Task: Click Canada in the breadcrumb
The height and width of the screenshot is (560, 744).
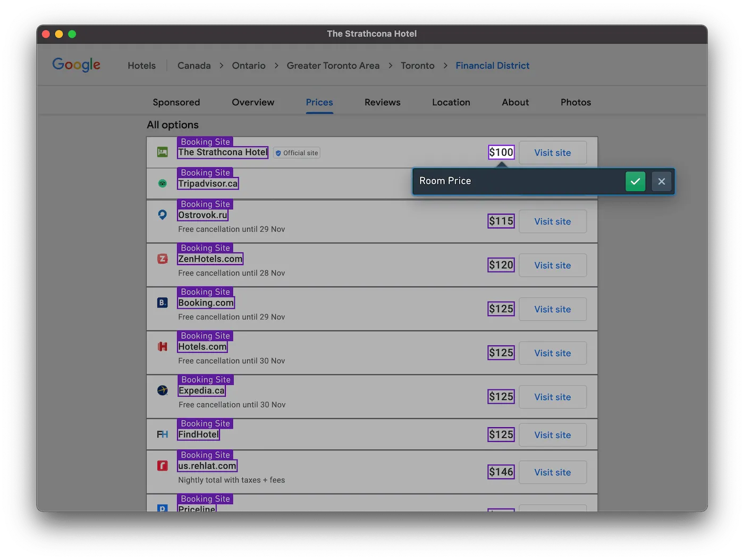Action: click(x=194, y=65)
